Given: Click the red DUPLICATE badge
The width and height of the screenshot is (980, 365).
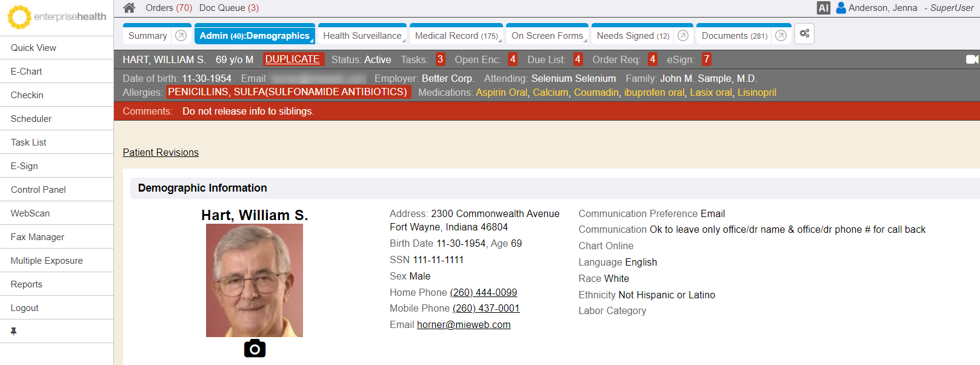Looking at the screenshot, I should coord(292,59).
